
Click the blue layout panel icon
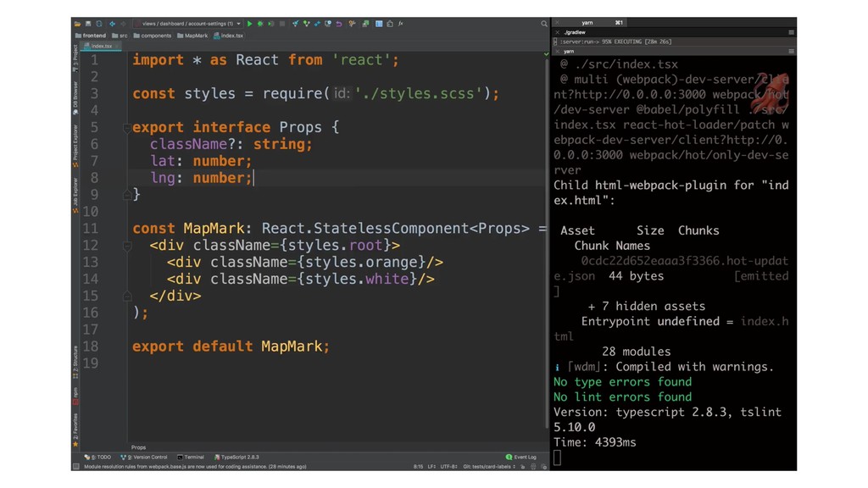point(379,24)
